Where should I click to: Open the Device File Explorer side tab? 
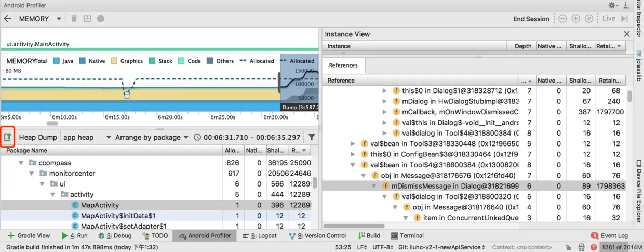pyautogui.click(x=639, y=191)
